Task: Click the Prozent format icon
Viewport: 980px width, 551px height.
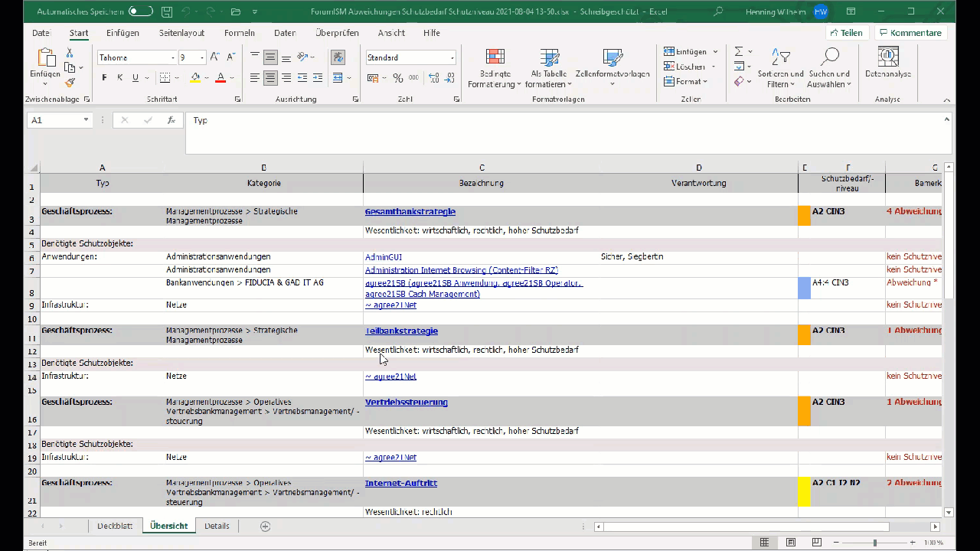Action: click(x=397, y=77)
